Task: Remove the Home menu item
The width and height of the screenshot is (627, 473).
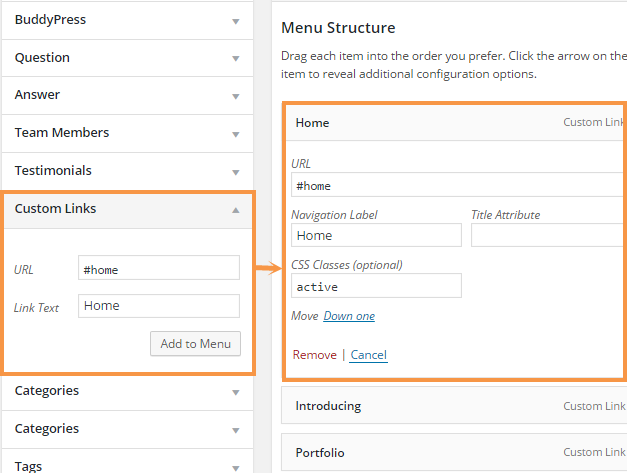Action: tap(315, 355)
